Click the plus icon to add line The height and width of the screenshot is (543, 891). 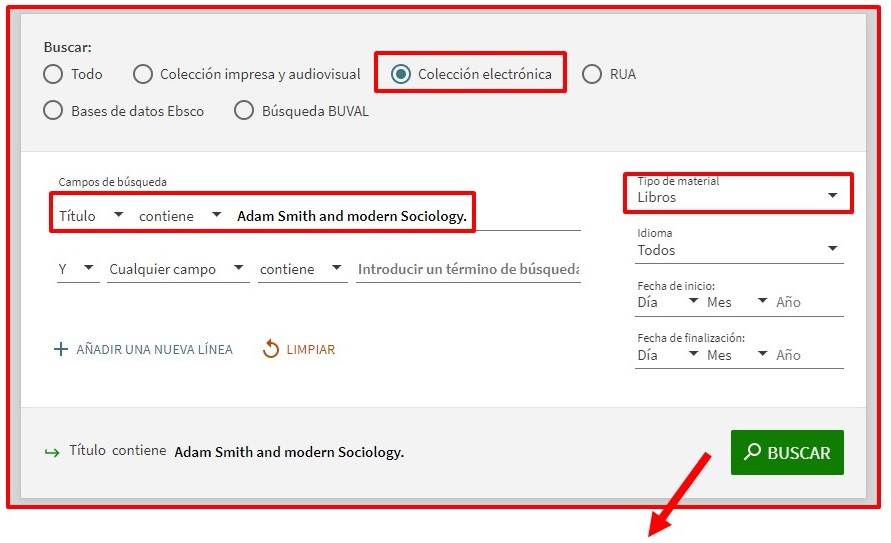61,350
